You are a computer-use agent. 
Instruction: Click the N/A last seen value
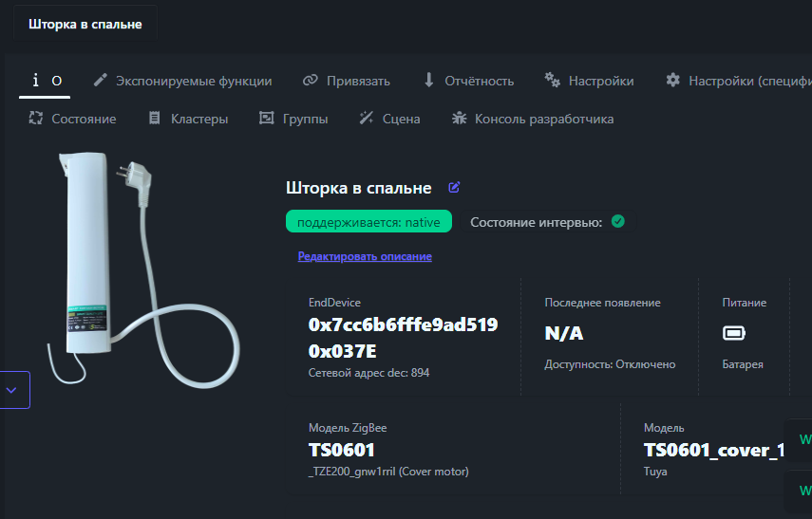[564, 334]
